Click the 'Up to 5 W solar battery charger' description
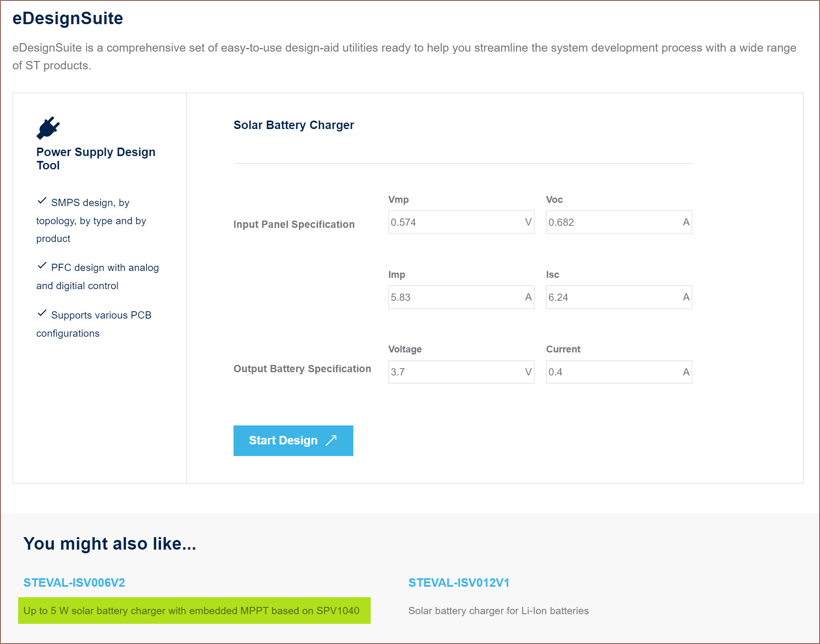This screenshot has width=820, height=644. (x=191, y=611)
